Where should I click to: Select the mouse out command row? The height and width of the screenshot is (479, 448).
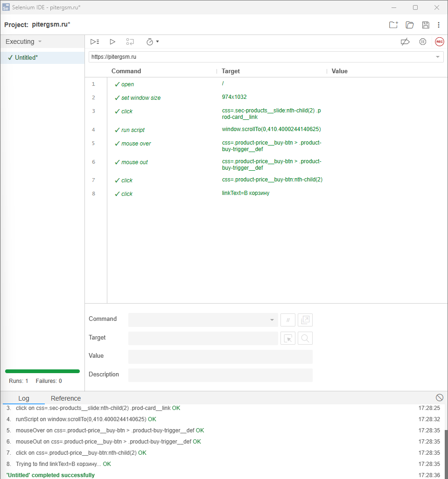(x=266, y=164)
